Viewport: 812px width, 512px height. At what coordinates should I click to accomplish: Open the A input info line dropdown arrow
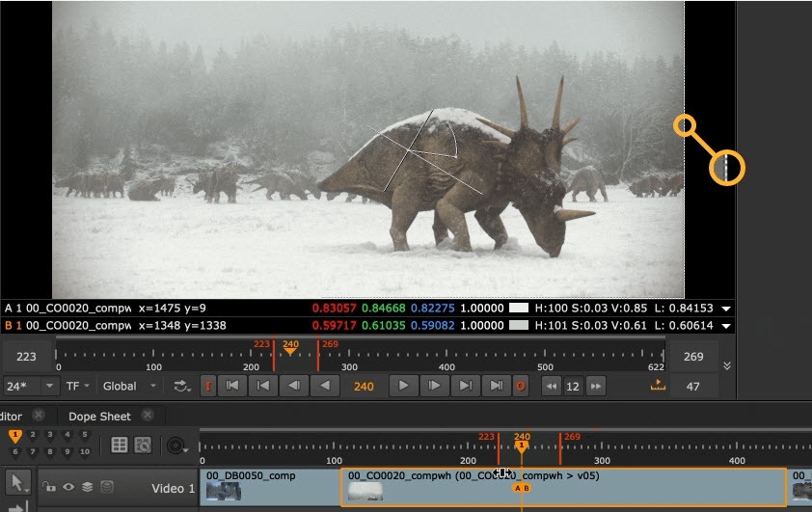pyautogui.click(x=726, y=309)
